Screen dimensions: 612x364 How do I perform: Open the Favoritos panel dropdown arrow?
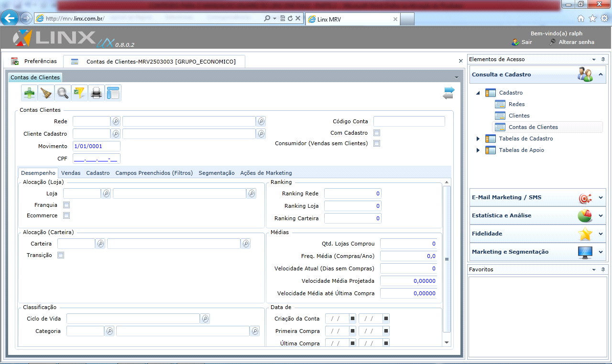point(595,270)
